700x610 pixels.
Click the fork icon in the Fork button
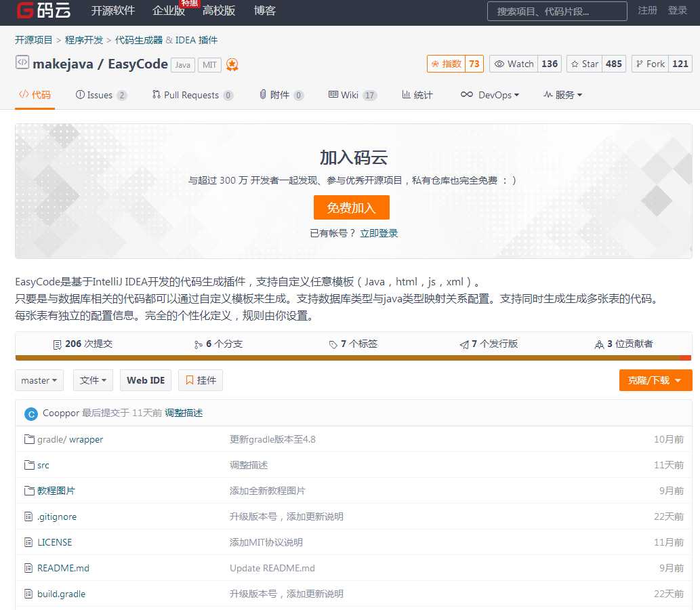(x=639, y=64)
